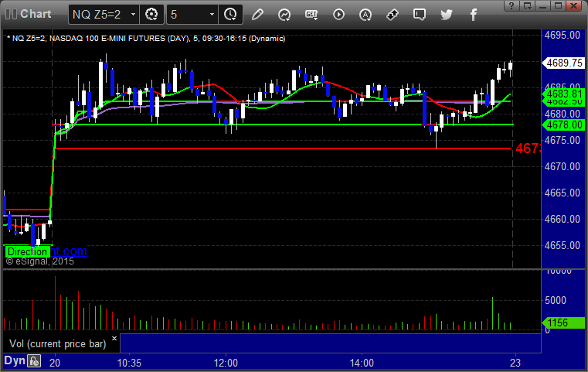The image size is (588, 372).
Task: Click the chat comment icon
Action: point(419,14)
